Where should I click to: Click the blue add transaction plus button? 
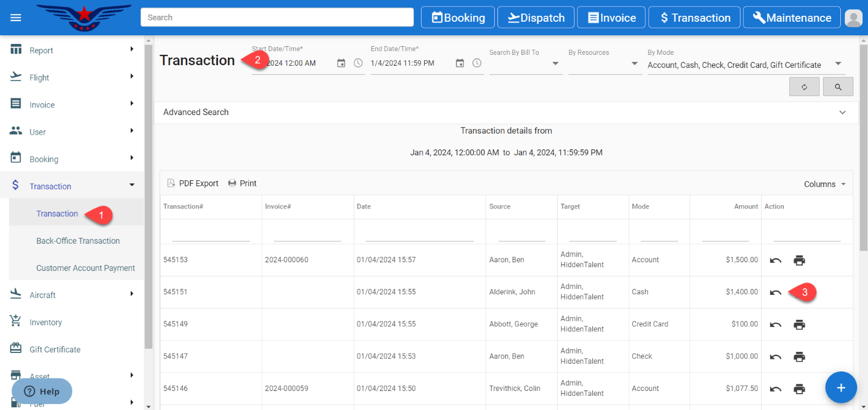click(x=840, y=388)
